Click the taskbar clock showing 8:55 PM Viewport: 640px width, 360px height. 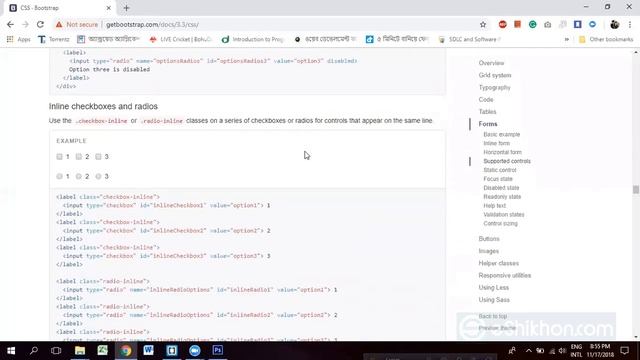(x=600, y=351)
